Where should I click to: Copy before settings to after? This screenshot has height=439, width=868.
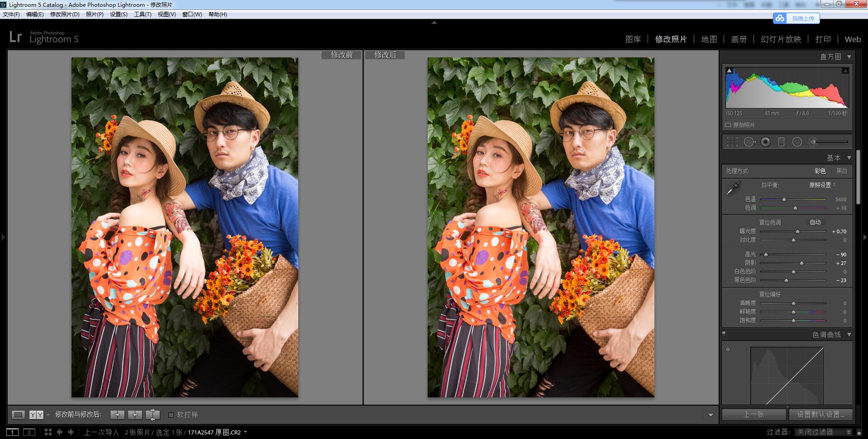tap(117, 415)
